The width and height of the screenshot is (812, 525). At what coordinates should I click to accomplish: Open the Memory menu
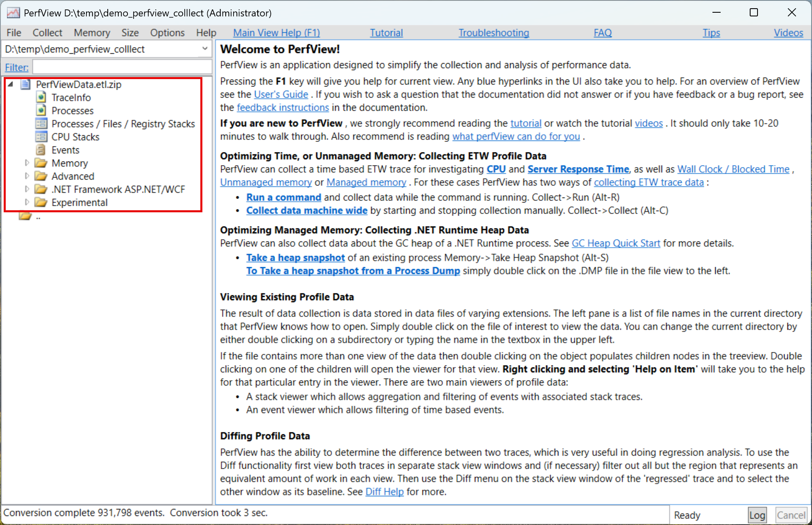pos(92,33)
